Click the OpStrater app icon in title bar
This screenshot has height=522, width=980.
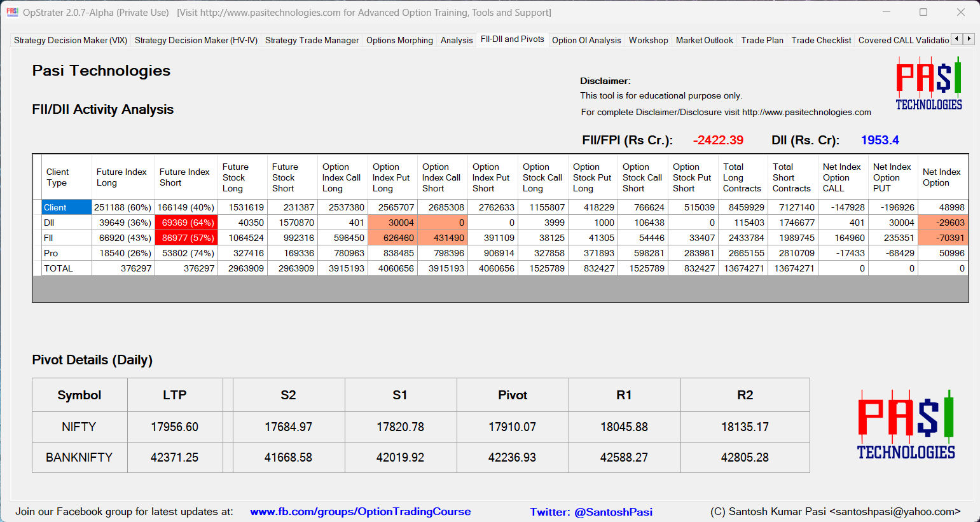[x=12, y=12]
